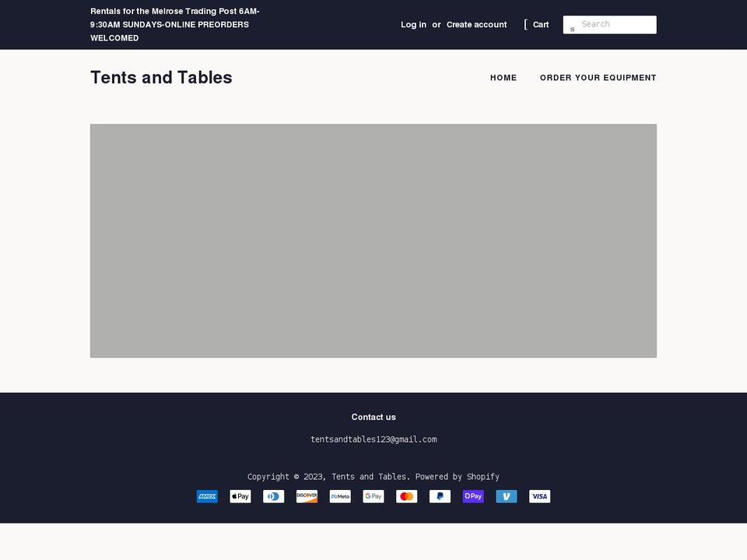Click the gray hero banner image
The height and width of the screenshot is (560, 747).
click(x=373, y=241)
